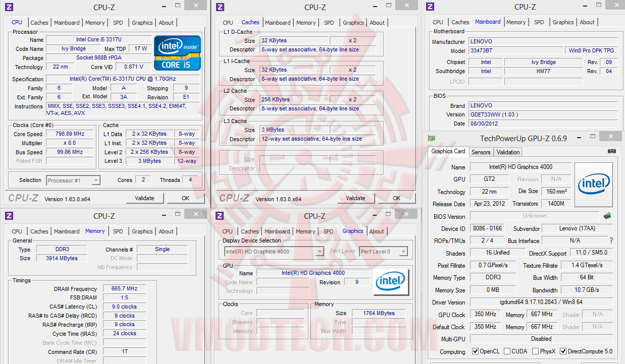The width and height of the screenshot is (625, 364).
Task: Click the Bus Speed value 99.86 MHz
Action: 69,152
